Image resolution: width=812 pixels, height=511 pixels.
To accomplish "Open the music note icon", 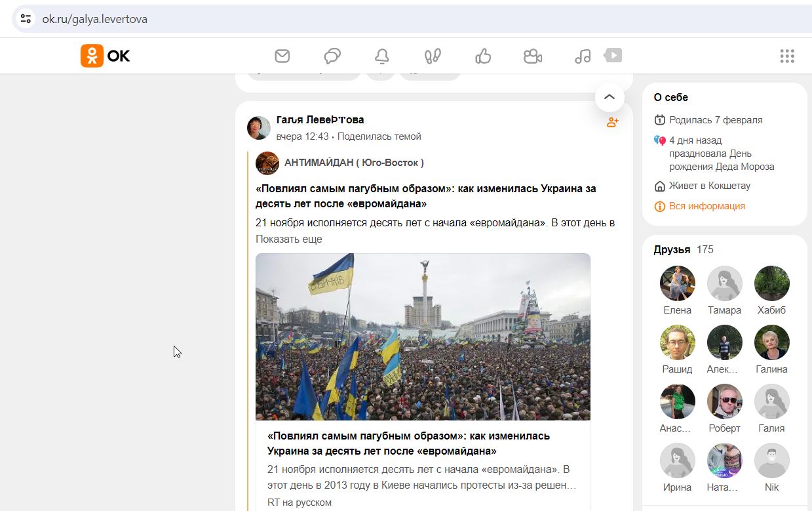I will (x=583, y=56).
